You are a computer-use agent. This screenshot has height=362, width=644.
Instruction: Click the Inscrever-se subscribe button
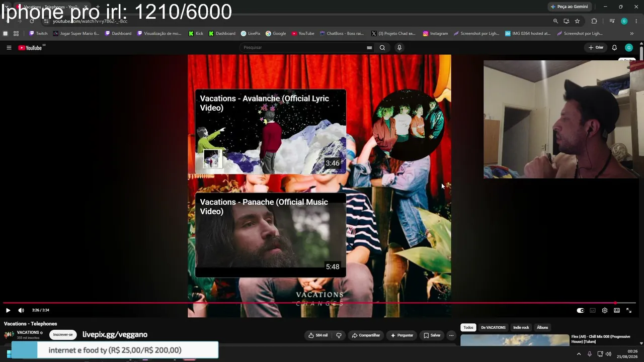(63, 335)
